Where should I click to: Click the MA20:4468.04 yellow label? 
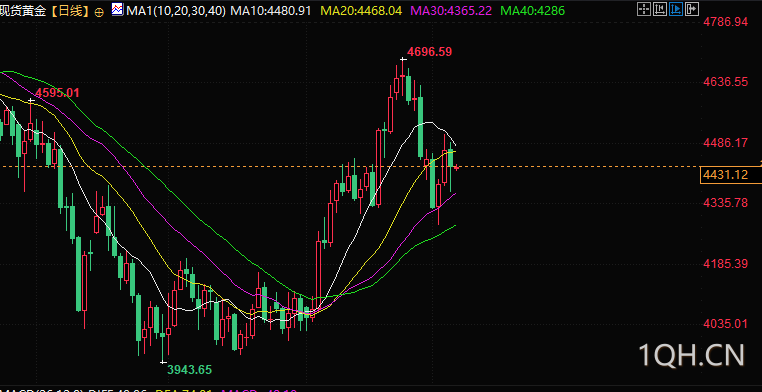tap(361, 10)
